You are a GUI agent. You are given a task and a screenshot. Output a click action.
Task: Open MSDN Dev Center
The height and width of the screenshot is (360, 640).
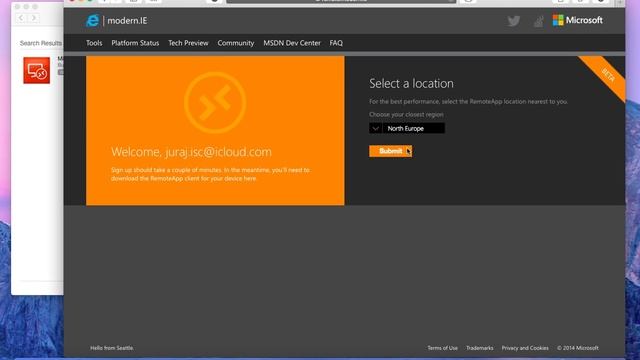pyautogui.click(x=292, y=43)
